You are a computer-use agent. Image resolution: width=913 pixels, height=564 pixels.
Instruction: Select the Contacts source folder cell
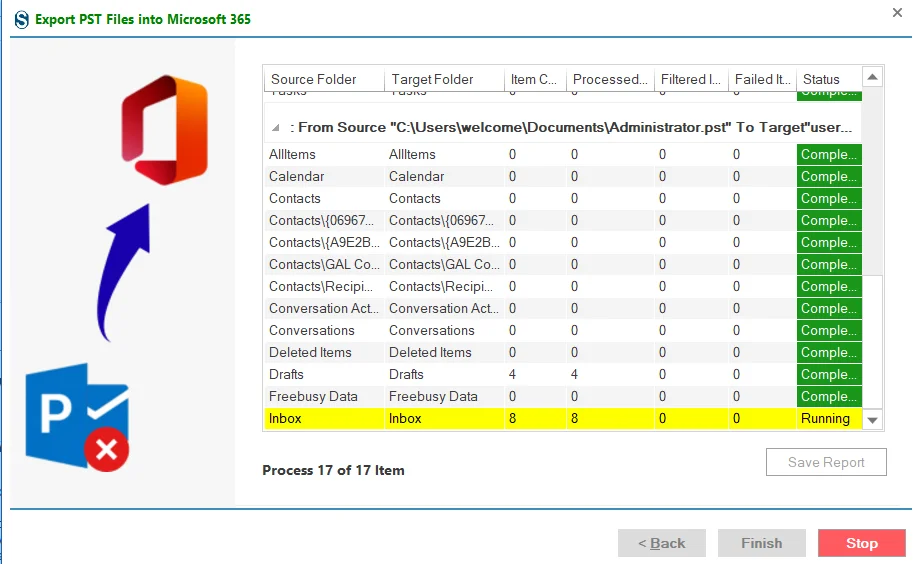[324, 198]
